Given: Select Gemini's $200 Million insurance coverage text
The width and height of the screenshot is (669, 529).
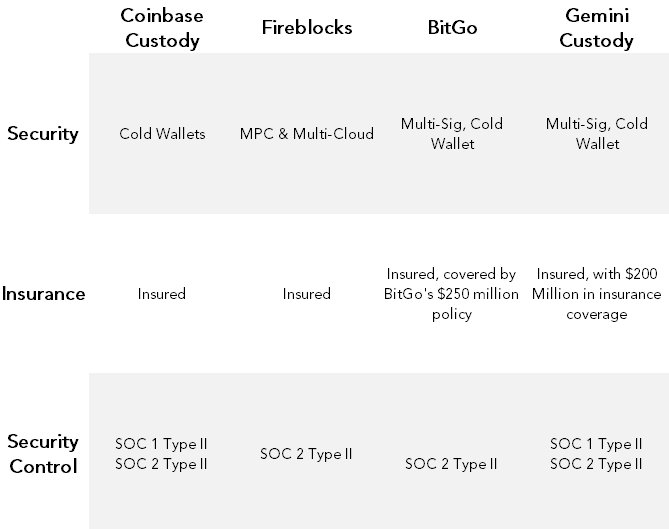Looking at the screenshot, I should (x=596, y=294).
